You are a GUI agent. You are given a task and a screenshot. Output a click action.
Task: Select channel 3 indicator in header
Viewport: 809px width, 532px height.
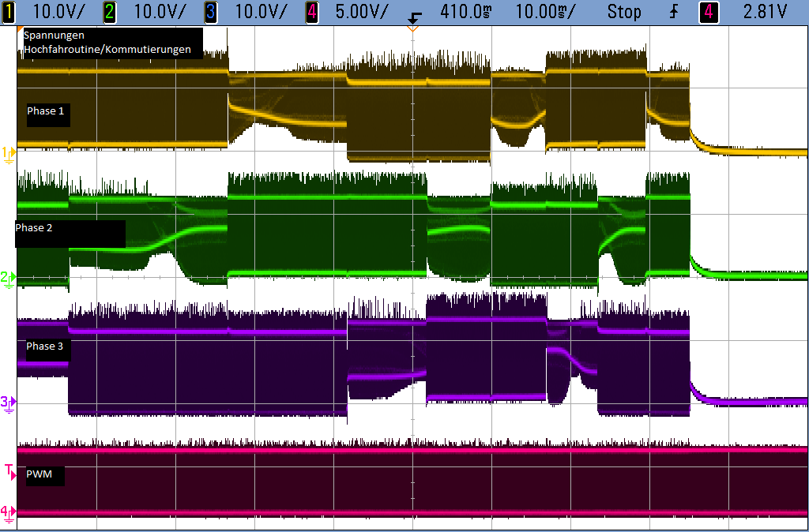(210, 13)
